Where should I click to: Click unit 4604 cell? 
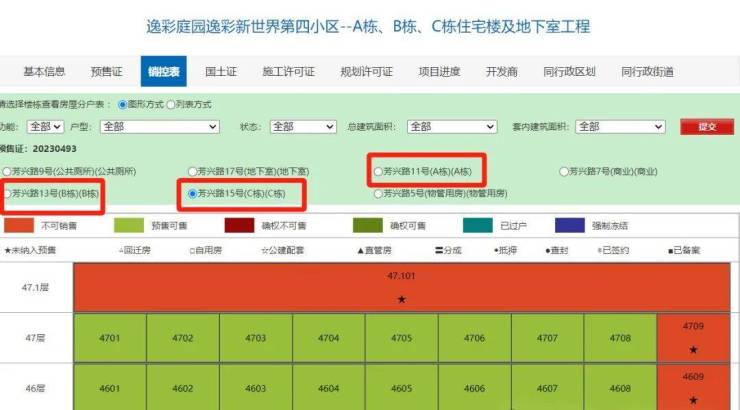coord(328,388)
